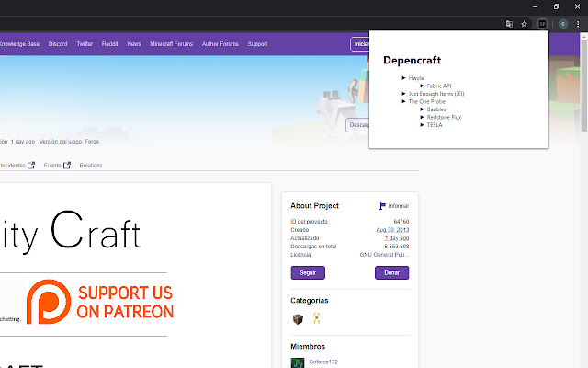Open the Twitter nav link
This screenshot has width=588, height=368.
click(x=85, y=44)
